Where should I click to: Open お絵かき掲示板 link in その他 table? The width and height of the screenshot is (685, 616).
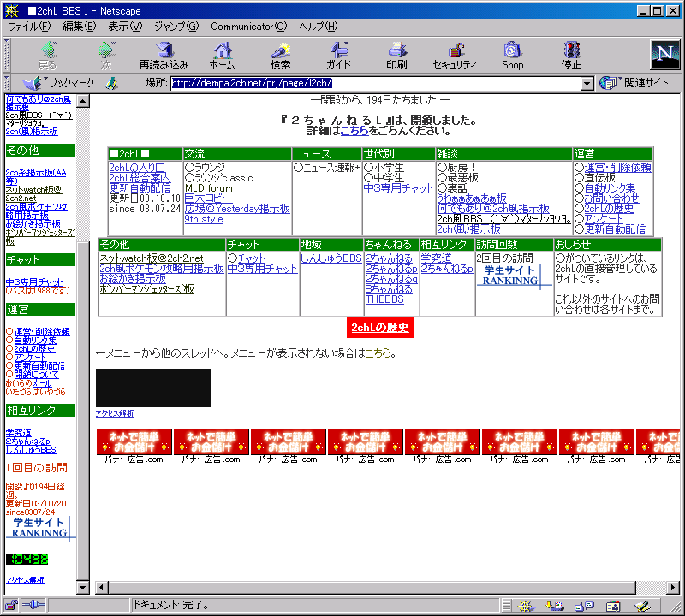pyautogui.click(x=133, y=279)
